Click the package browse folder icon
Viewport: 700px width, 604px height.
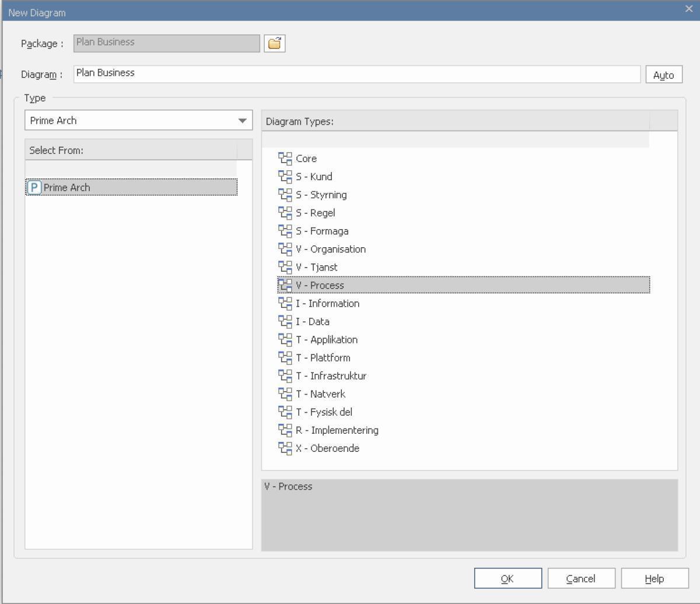tap(274, 44)
